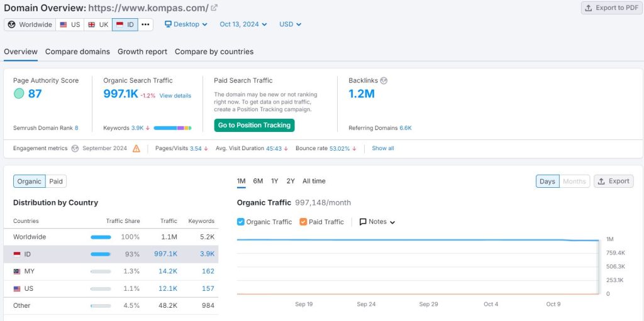Click MY keywords value 162
644x321 pixels.
point(208,271)
